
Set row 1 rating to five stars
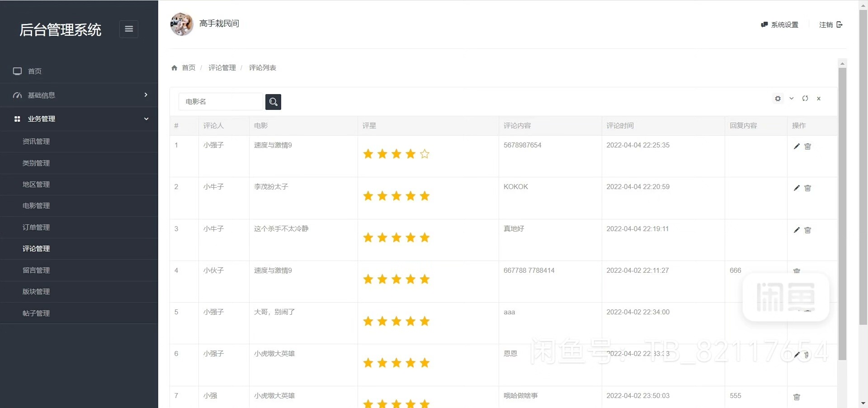[x=425, y=154]
